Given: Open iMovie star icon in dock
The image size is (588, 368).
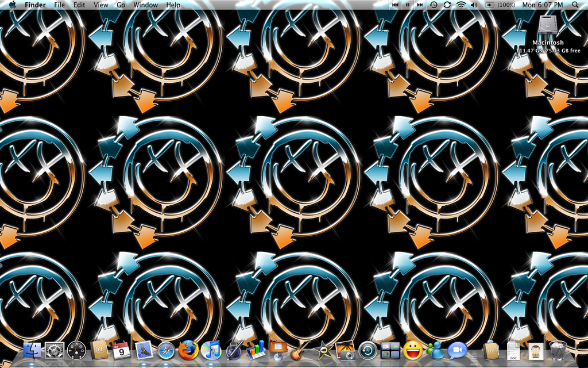Looking at the screenshot, I should click(323, 350).
